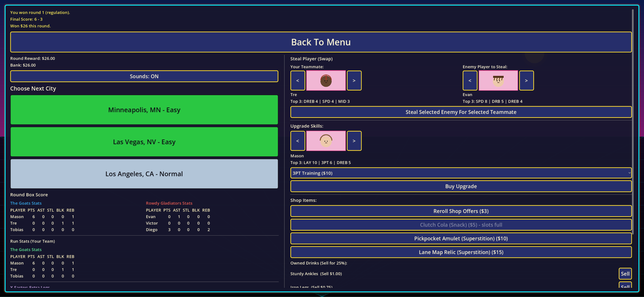Show previous teammate in Your Teammate selector

(x=298, y=81)
